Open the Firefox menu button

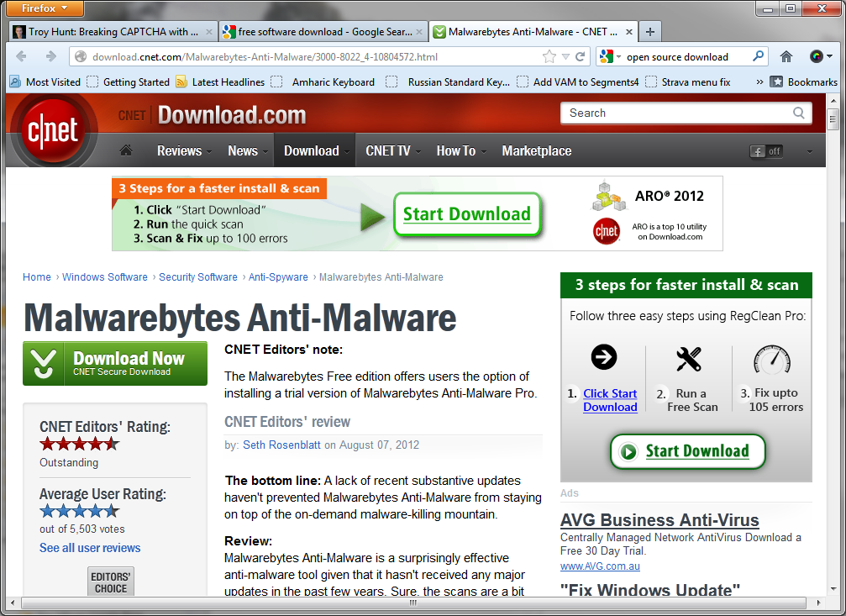tap(45, 8)
